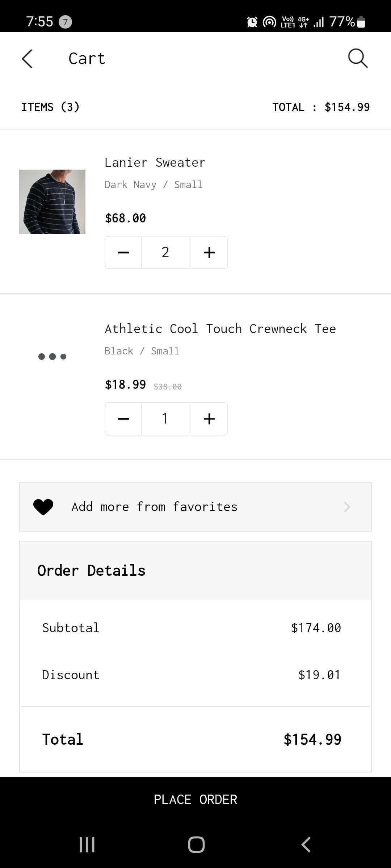The image size is (391, 868).
Task: Tap the PLACE ORDER button
Action: (195, 799)
